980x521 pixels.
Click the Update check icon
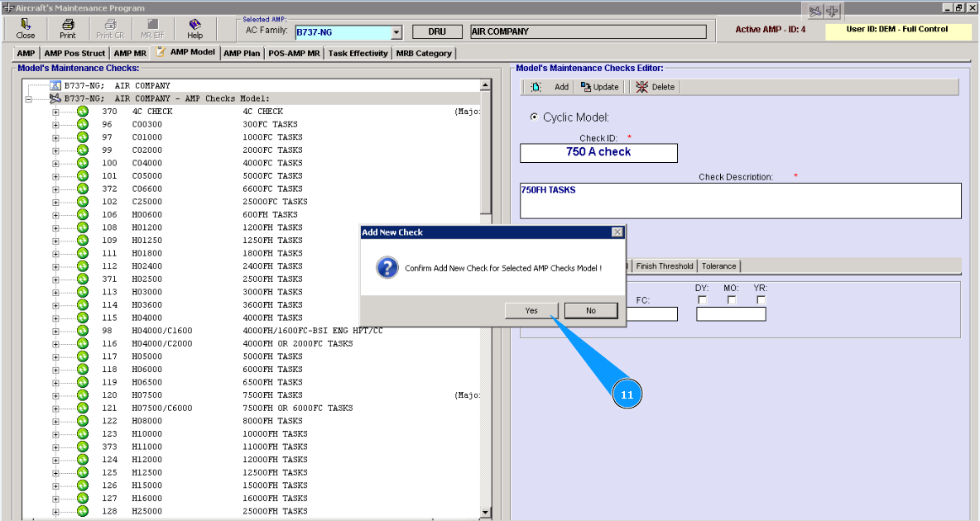click(x=586, y=87)
